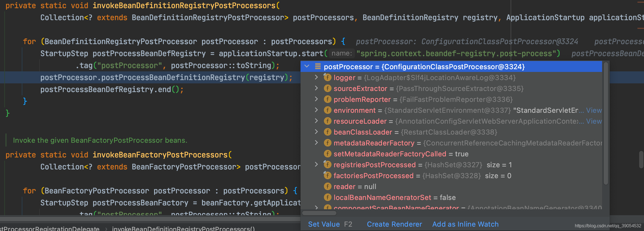Select the factoriesPostProcessed size = 0 row
This screenshot has width=644, height=231.
[451, 175]
